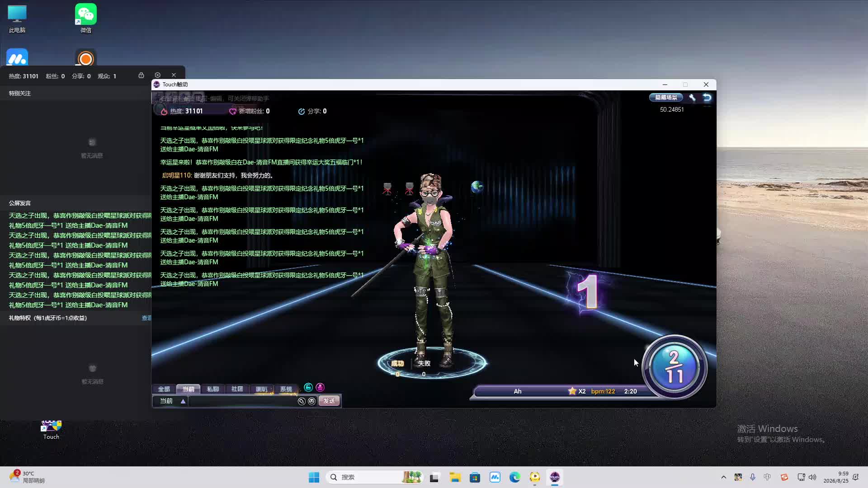Click the blue return arrow icon
Viewport: 868px width, 488px height.
(x=707, y=98)
